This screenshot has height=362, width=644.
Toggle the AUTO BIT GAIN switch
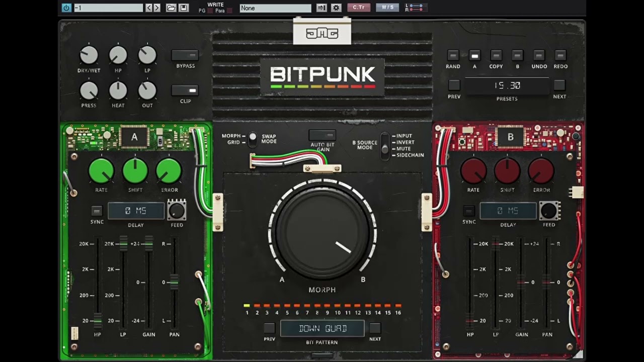322,135
